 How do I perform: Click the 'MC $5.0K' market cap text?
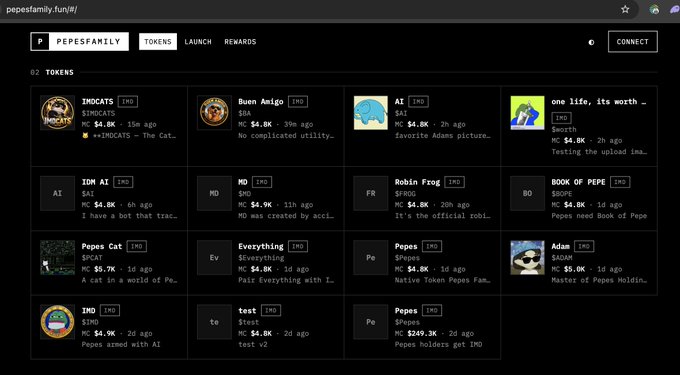568,269
